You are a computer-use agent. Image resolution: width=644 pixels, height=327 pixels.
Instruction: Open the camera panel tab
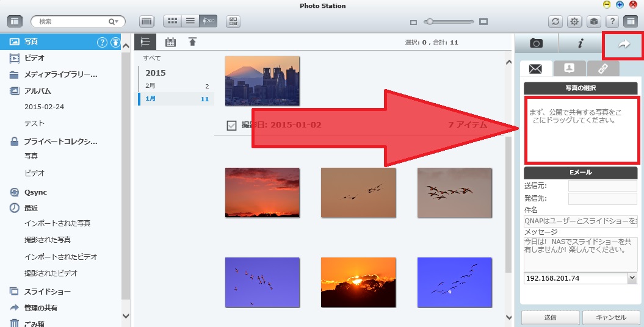tap(536, 43)
